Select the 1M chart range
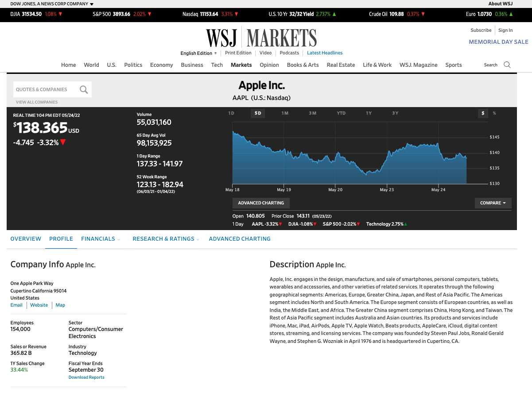Viewport: 532px width, 400px height. pos(285,113)
